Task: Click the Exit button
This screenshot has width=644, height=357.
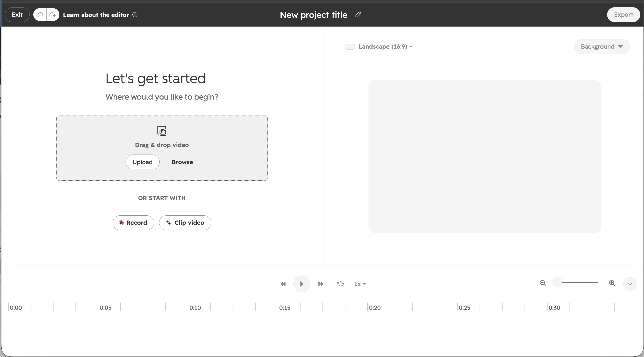Action: [17, 15]
